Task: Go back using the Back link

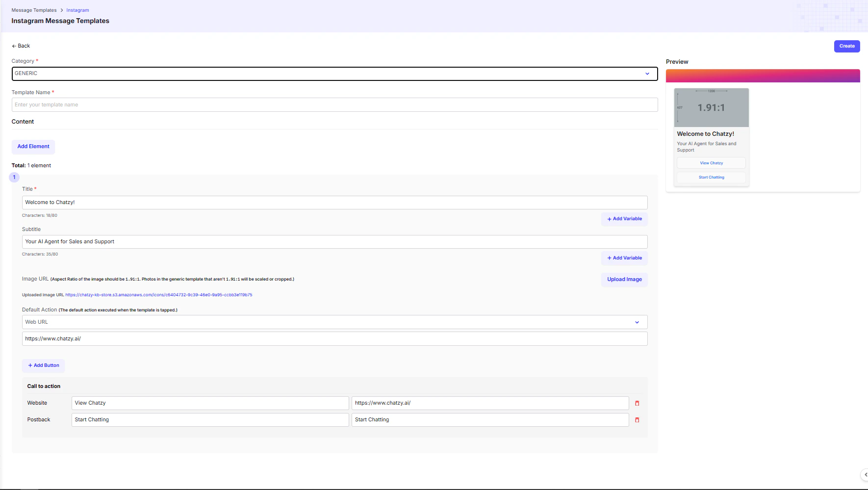Action: [21, 46]
